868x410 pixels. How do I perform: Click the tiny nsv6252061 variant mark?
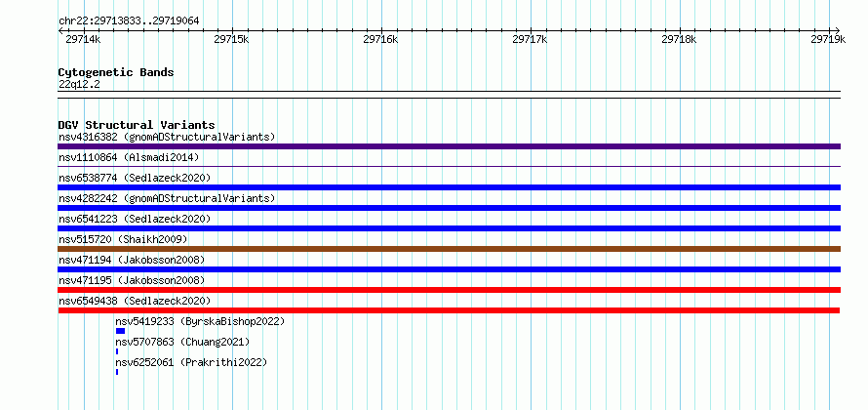point(117,372)
